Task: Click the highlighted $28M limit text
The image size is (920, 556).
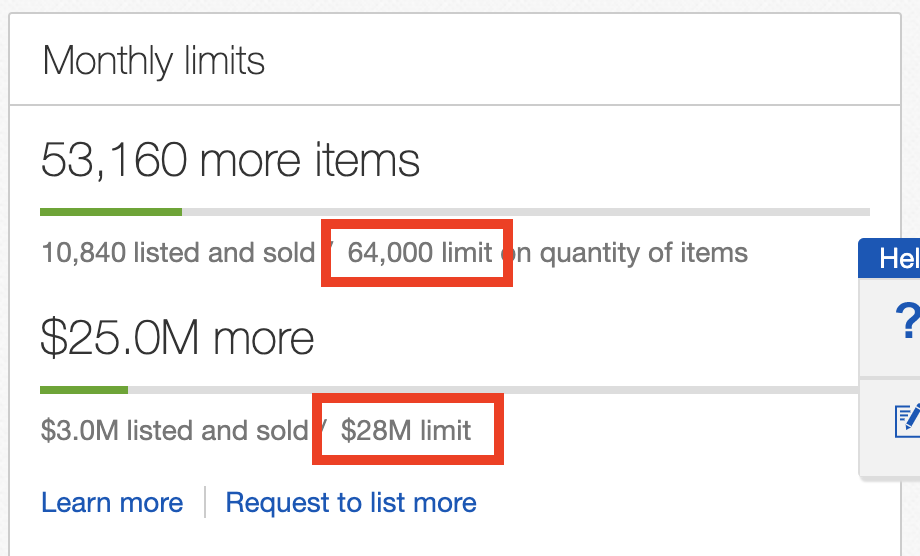Action: pos(406,430)
